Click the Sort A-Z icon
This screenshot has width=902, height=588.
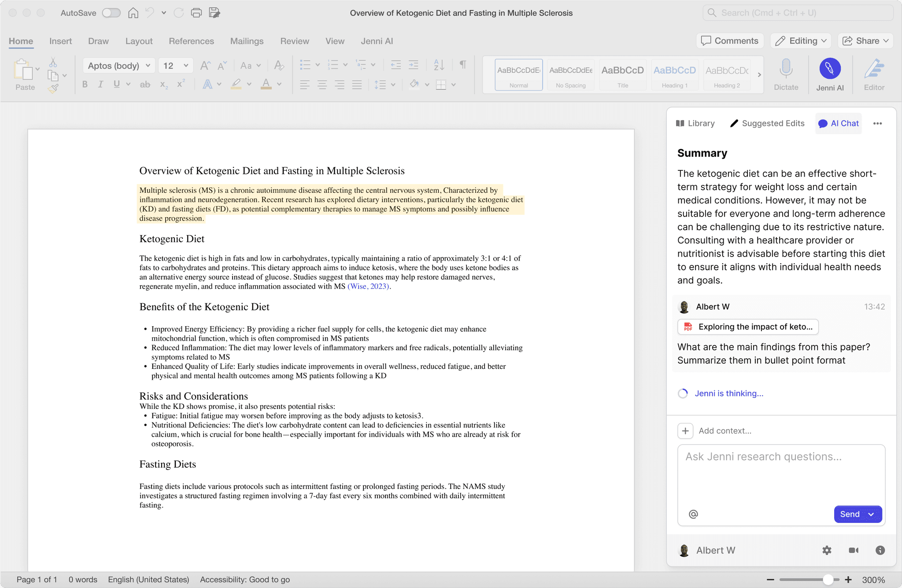click(439, 65)
